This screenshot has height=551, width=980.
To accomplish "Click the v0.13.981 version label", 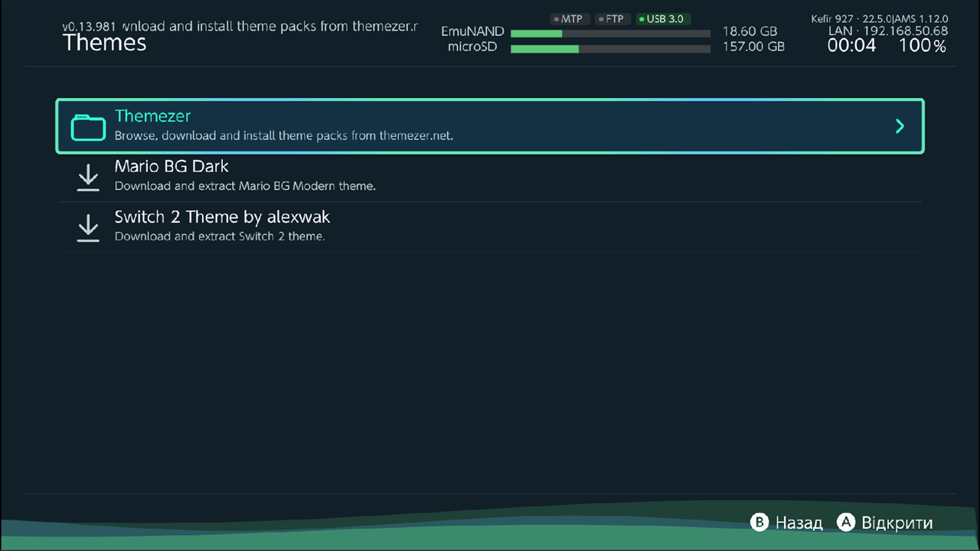I will (90, 26).
